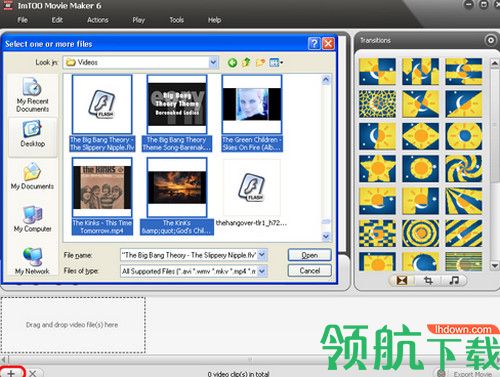Viewport: 500px width, 377px height.
Task: Click the Cancel button in file dialog
Action: tap(310, 271)
